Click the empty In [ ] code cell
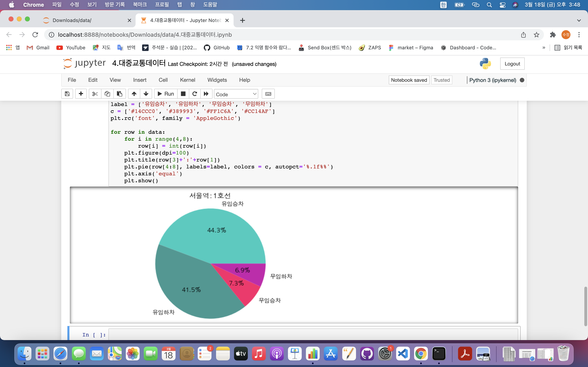 313,334
